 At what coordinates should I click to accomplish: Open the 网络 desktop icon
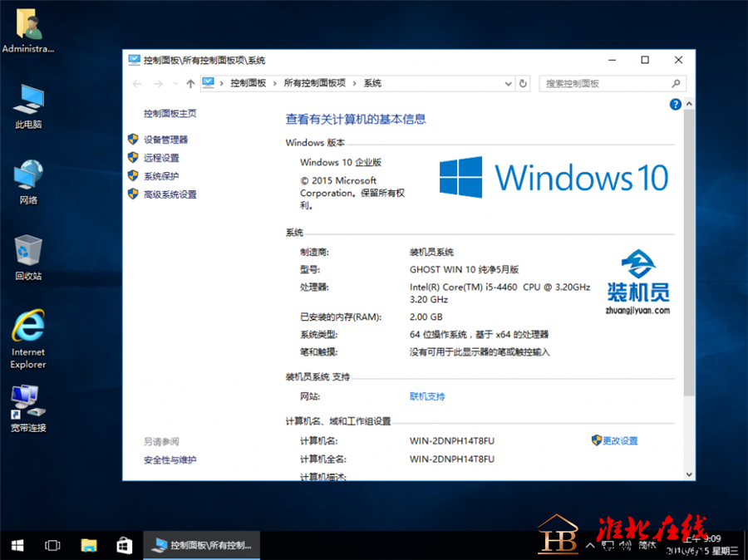[x=28, y=182]
